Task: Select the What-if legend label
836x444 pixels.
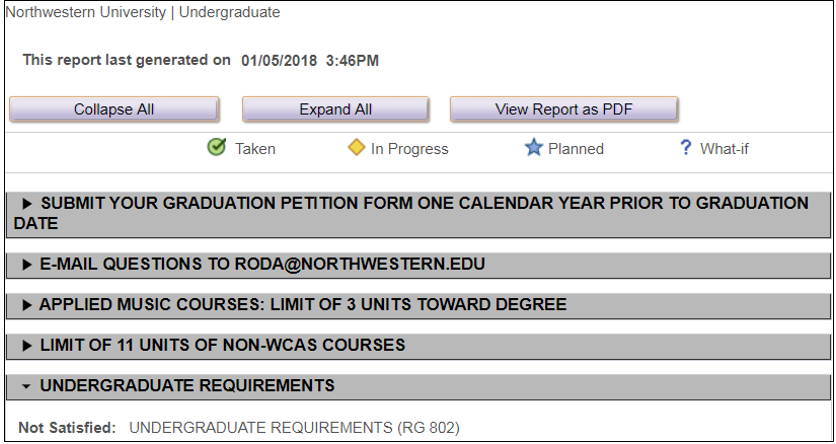Action: point(724,149)
